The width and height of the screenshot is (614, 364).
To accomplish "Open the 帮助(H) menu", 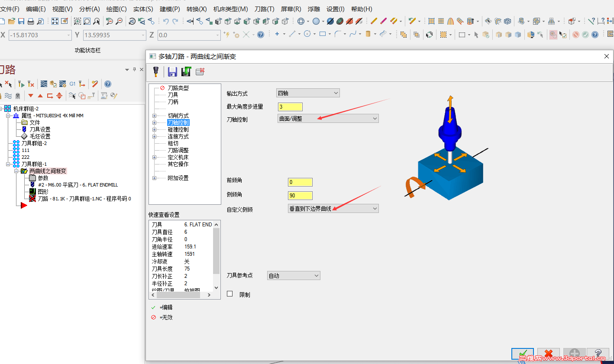I will click(362, 9).
